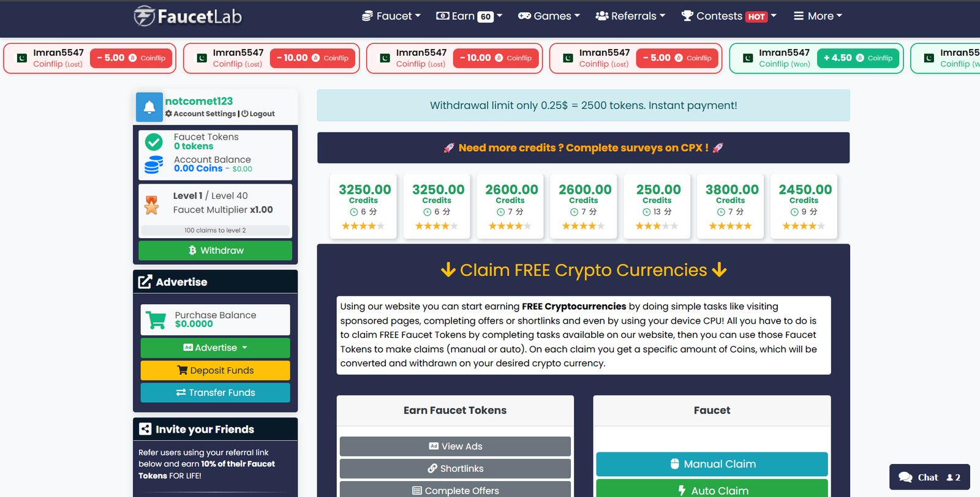This screenshot has width=980, height=497.
Task: Click the Invite your Friends share icon
Action: point(145,429)
